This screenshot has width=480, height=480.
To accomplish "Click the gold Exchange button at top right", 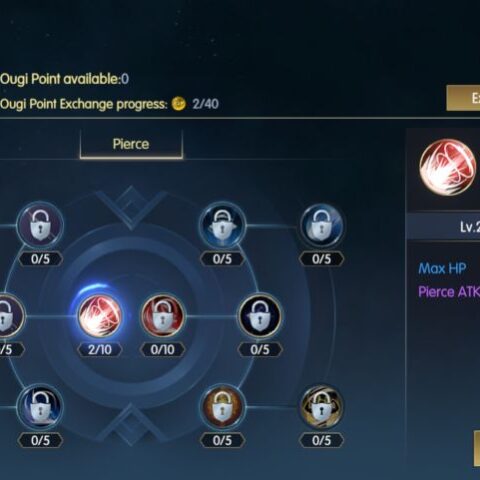I will coord(463,98).
